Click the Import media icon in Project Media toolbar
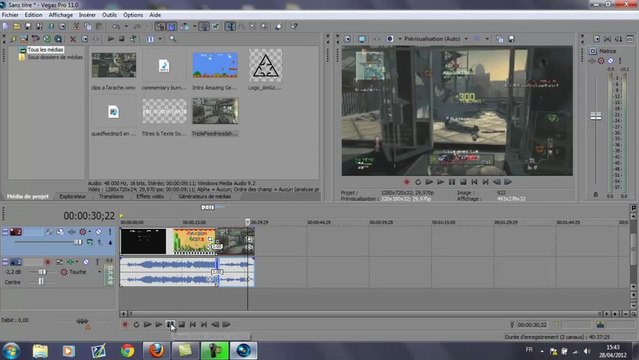The image size is (639, 360). point(24,39)
